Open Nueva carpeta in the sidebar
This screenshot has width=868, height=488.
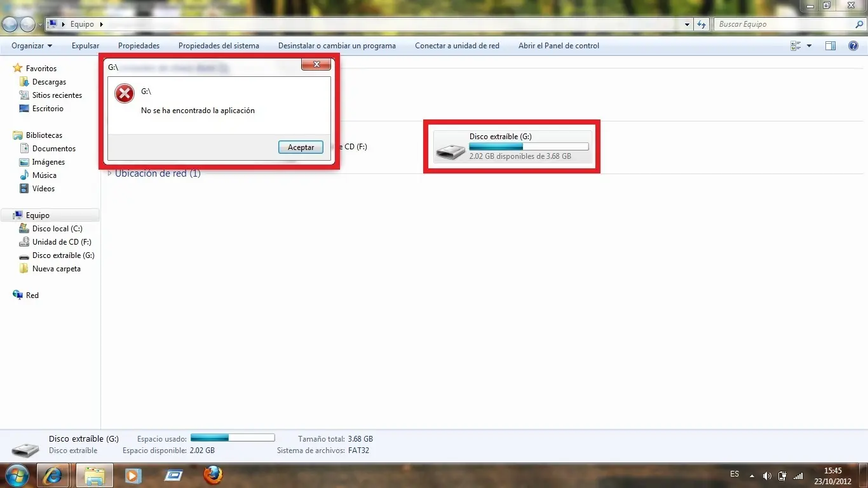tap(57, 269)
